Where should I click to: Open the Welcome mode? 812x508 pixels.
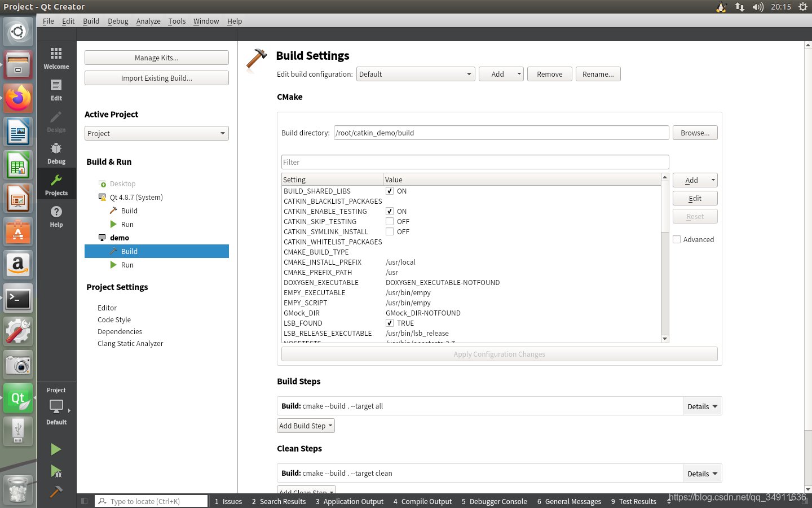point(56,58)
